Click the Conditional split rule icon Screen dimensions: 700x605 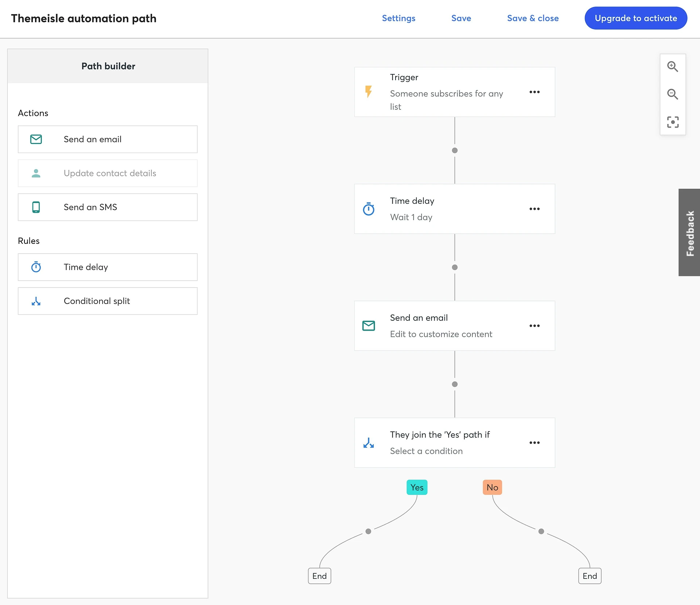(36, 300)
